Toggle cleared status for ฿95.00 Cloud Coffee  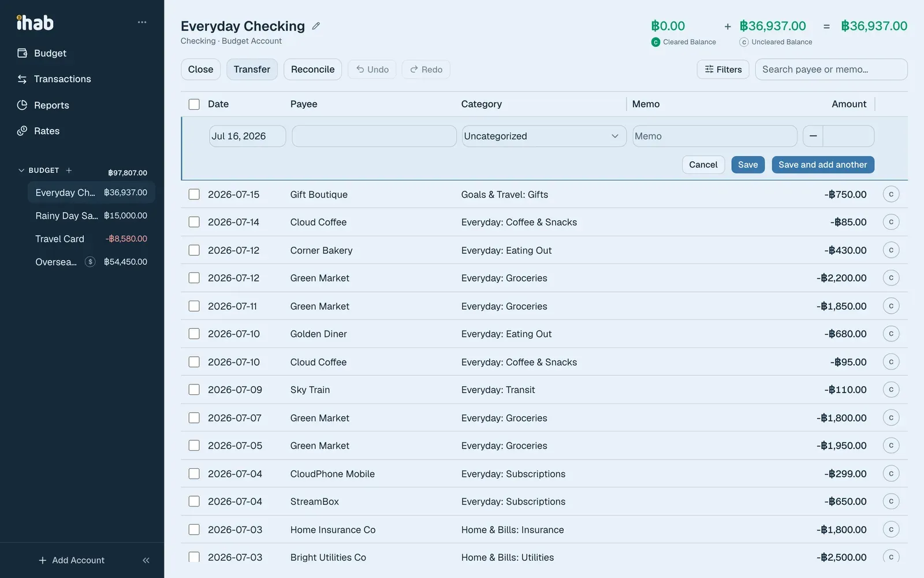tap(891, 362)
